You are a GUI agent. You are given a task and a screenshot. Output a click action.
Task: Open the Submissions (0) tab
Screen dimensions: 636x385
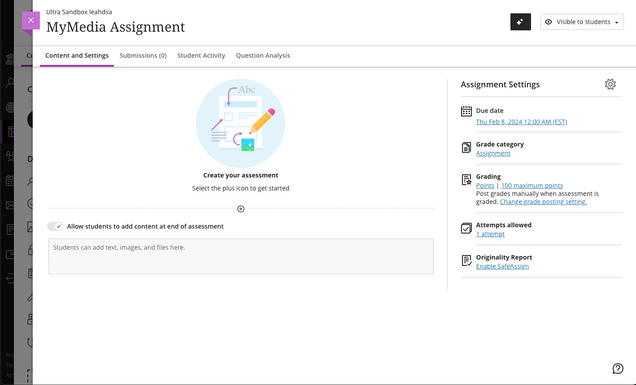pyautogui.click(x=143, y=56)
